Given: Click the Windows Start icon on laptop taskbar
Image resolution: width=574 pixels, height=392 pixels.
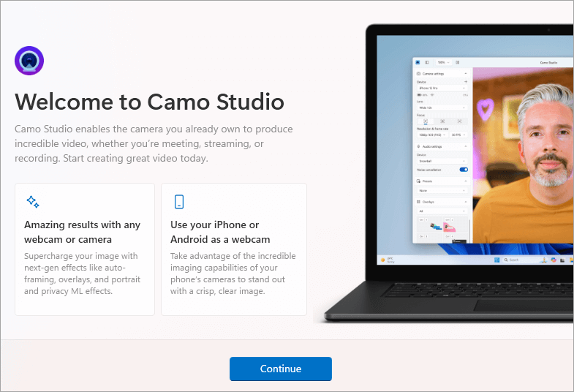Looking at the screenshot, I should coord(496,260).
